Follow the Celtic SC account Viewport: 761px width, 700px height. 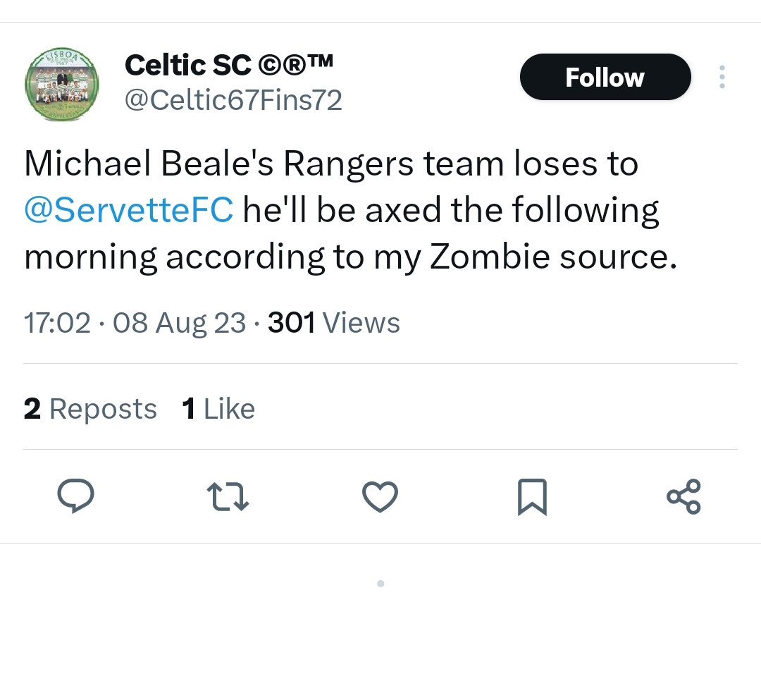click(605, 77)
